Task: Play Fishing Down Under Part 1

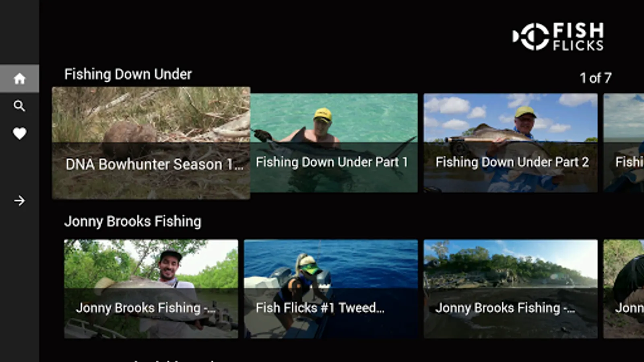Action: click(334, 143)
